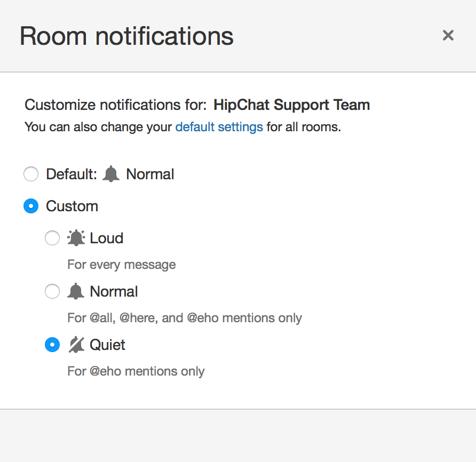The height and width of the screenshot is (462, 476).
Task: Choose the Loud notification radio option
Action: coord(52,238)
